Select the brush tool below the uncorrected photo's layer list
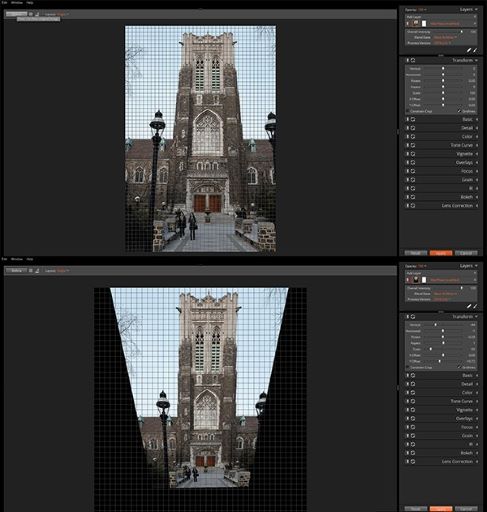 [x=469, y=50]
